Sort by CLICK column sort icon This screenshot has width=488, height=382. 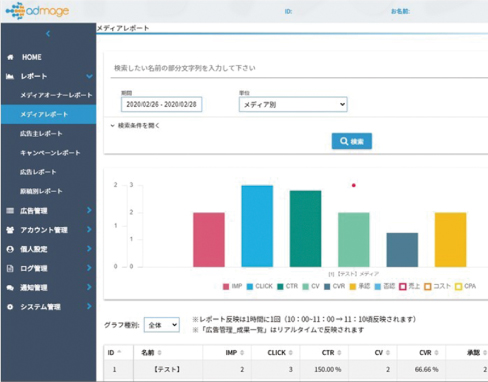(291, 353)
